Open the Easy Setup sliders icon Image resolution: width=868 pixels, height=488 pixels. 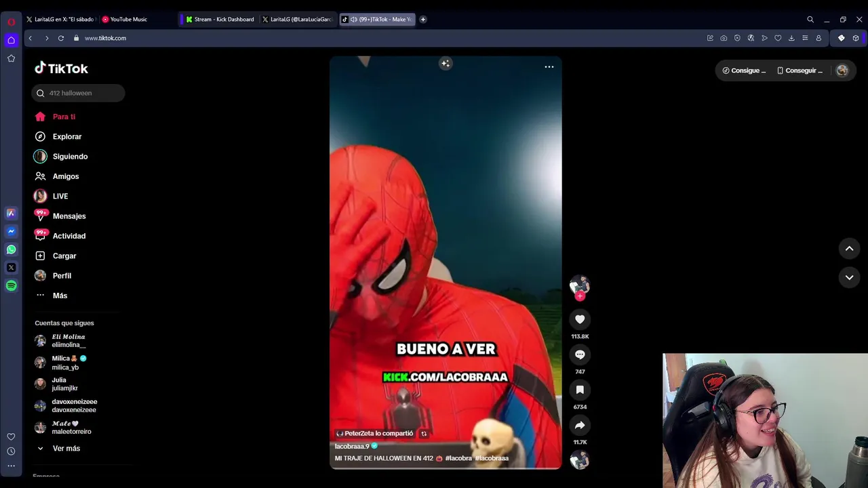coord(805,38)
